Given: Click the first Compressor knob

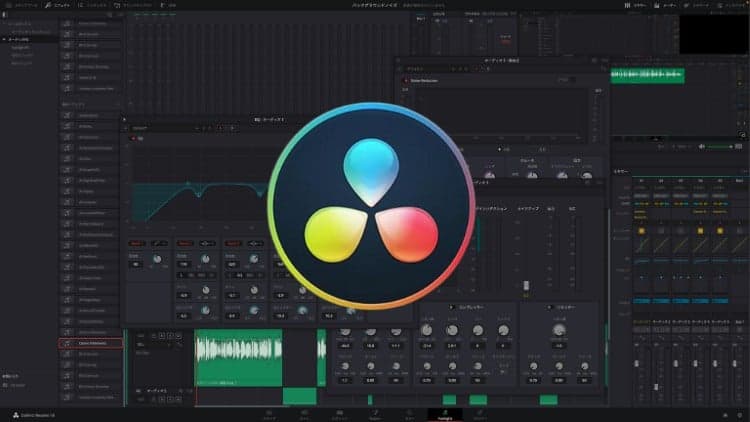Looking at the screenshot, I should [x=426, y=330].
